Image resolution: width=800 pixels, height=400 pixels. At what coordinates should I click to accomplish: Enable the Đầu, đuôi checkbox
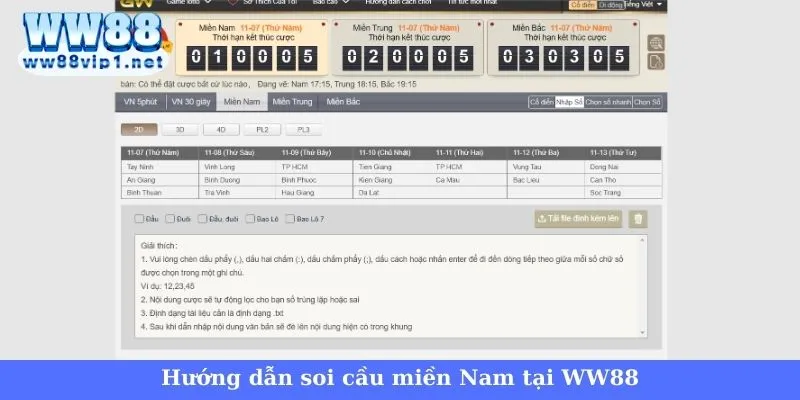[203, 219]
